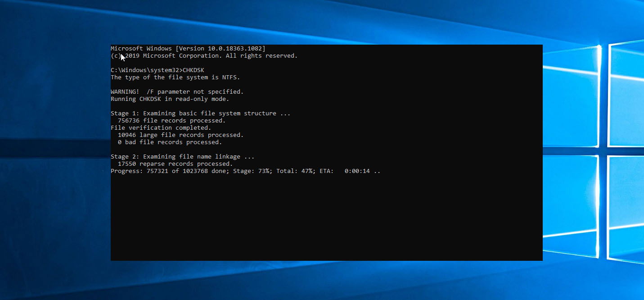
Task: Click 'Running CHKDSK in read-only mode.' text
Action: tap(170, 99)
